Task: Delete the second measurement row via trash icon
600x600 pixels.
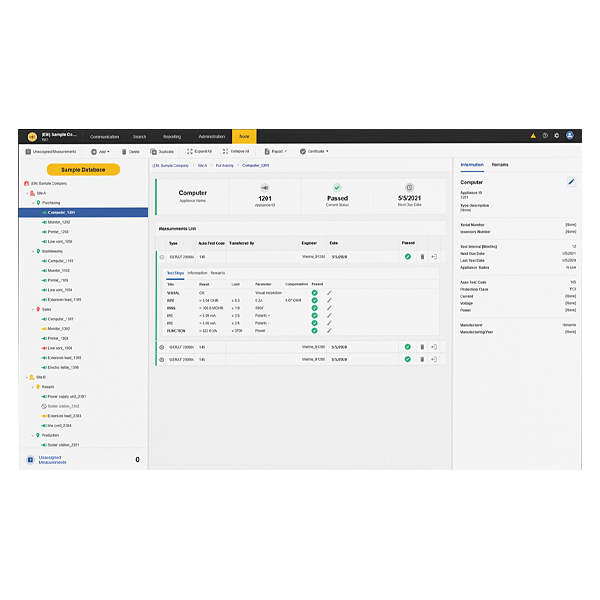Action: 422,347
